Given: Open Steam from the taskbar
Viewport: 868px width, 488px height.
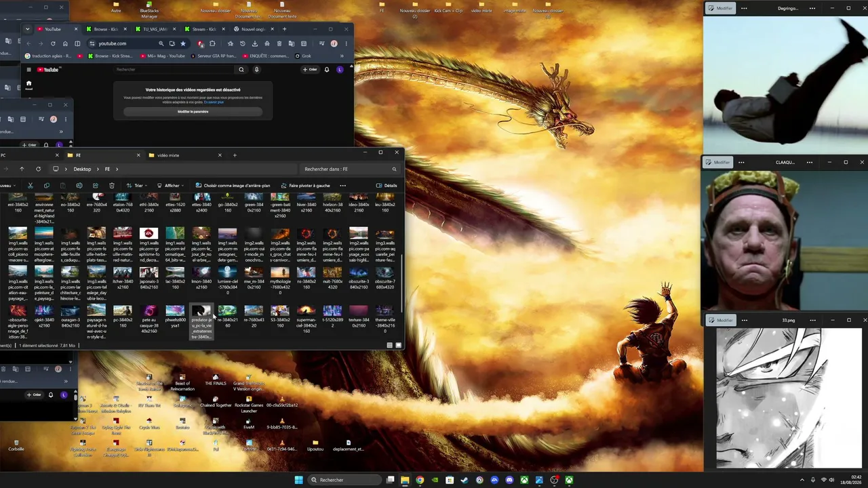Looking at the screenshot, I should [x=465, y=480].
